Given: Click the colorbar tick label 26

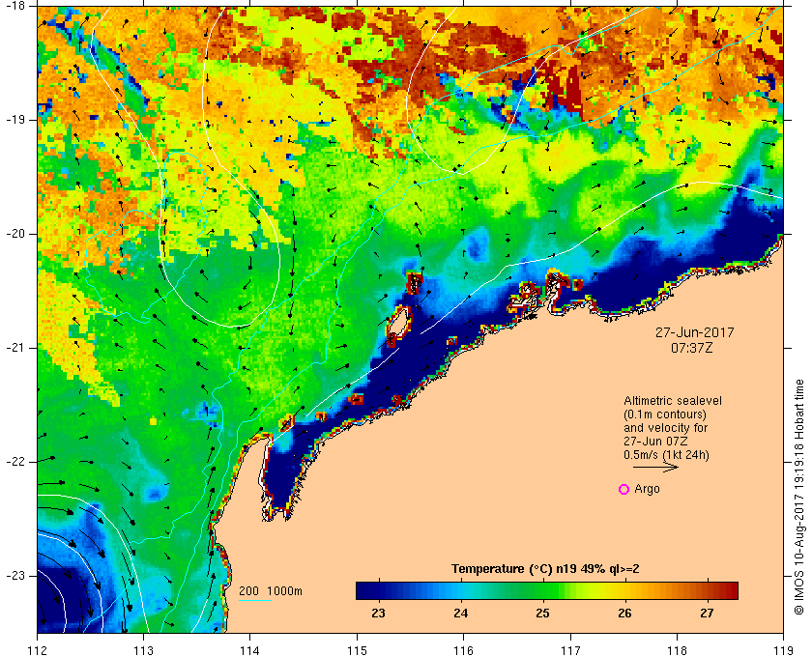Looking at the screenshot, I should click(x=625, y=613).
